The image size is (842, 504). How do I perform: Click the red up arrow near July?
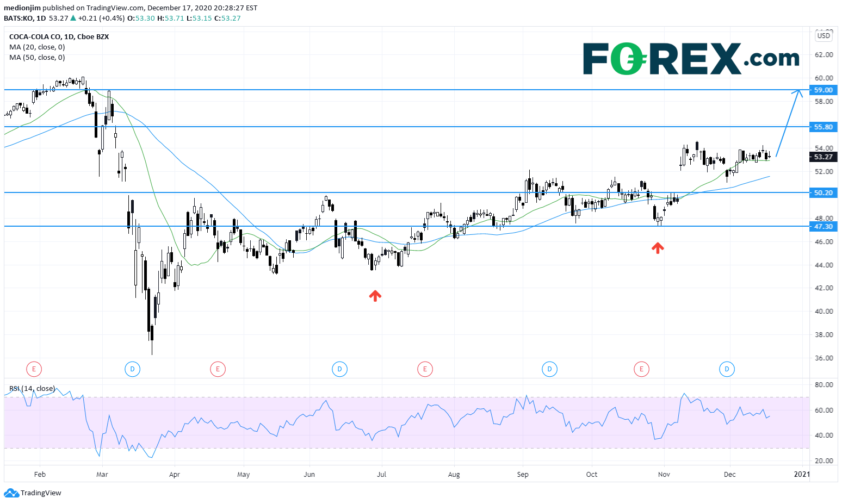[375, 296]
